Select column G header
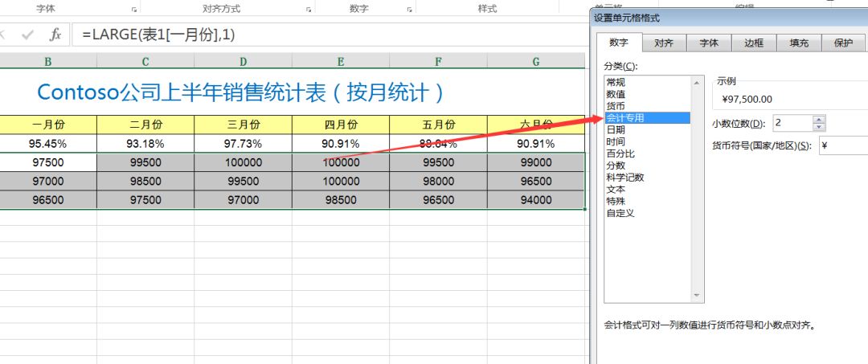This screenshot has height=364, width=868. coord(536,61)
